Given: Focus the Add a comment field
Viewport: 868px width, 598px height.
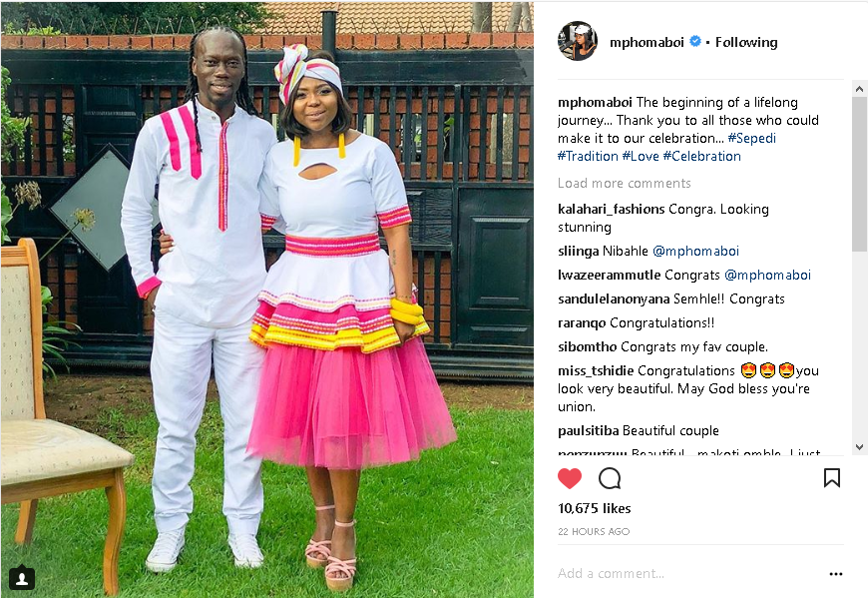Looking at the screenshot, I should coord(689,574).
